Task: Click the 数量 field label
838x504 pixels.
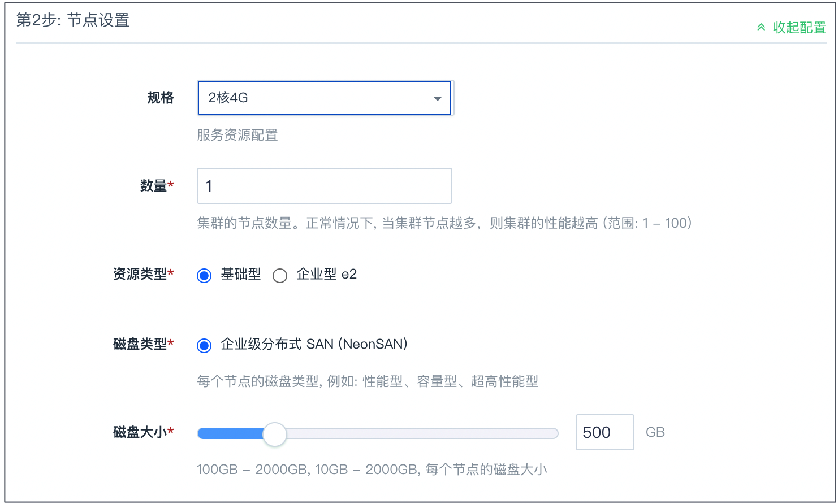Action: coord(157,186)
